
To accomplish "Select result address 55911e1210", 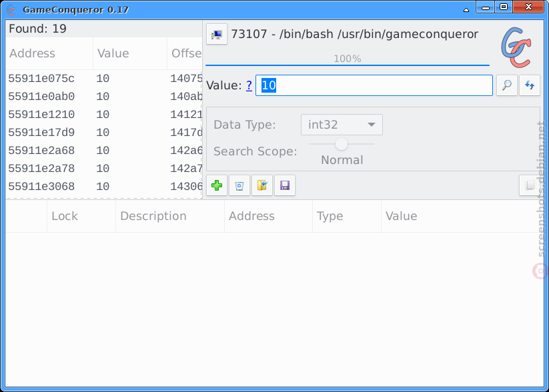I will pos(41,115).
